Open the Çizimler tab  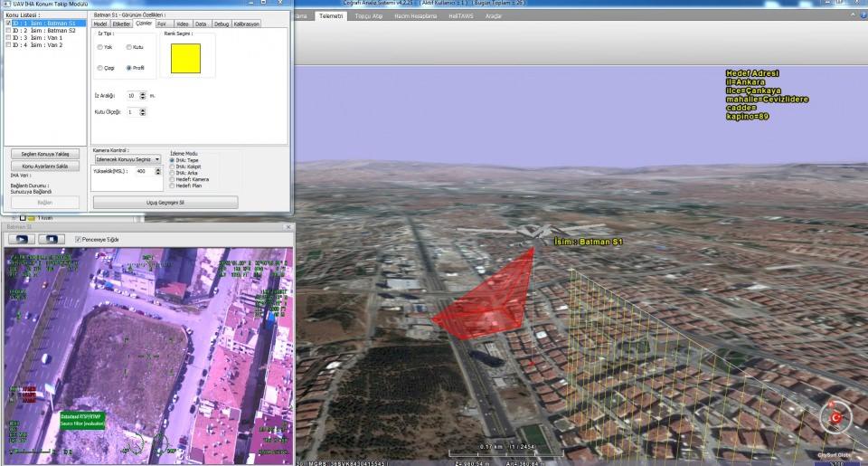click(144, 24)
